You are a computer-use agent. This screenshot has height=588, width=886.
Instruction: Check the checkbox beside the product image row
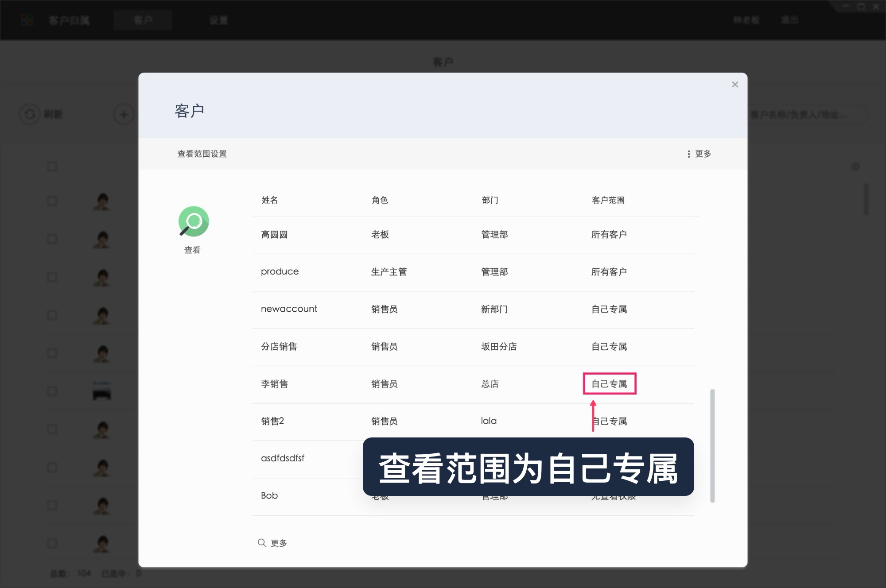click(52, 391)
